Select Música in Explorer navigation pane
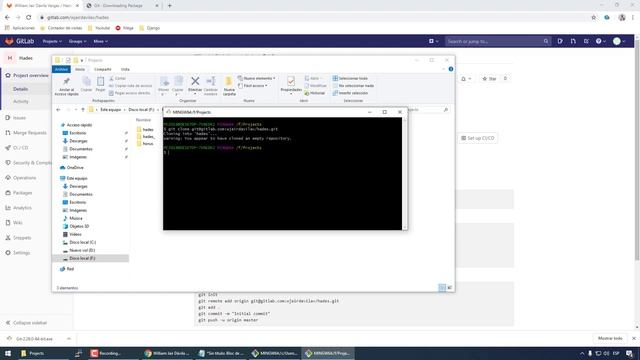 pos(73,218)
